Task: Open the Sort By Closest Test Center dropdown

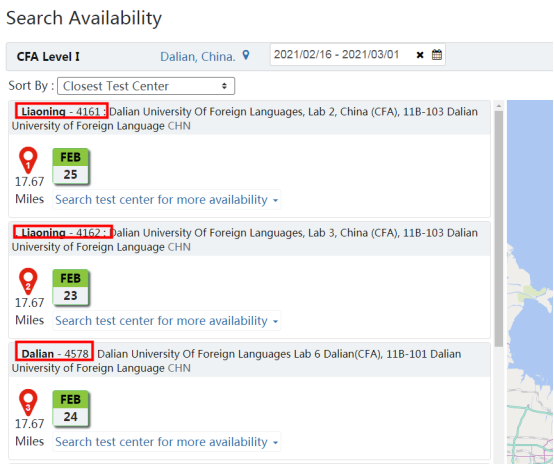Action: click(146, 86)
